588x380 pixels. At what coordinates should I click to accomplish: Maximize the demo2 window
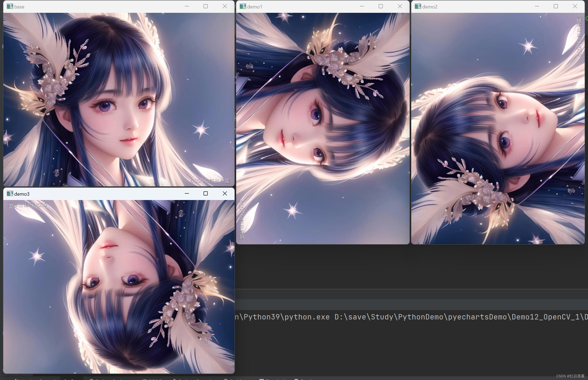click(555, 6)
